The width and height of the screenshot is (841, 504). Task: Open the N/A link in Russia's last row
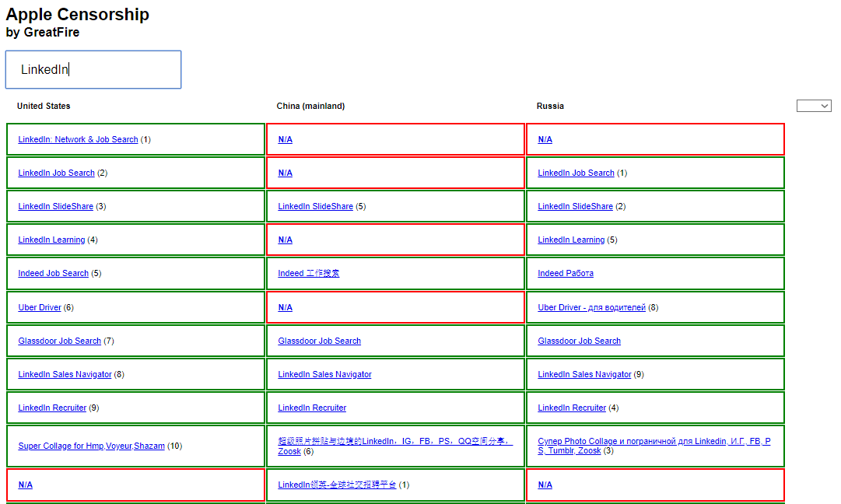tap(545, 485)
